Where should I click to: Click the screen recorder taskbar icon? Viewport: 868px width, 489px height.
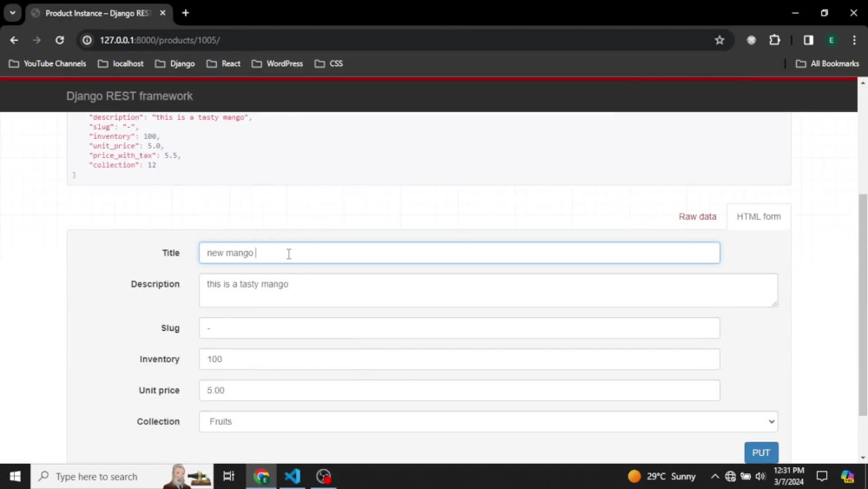click(x=323, y=476)
